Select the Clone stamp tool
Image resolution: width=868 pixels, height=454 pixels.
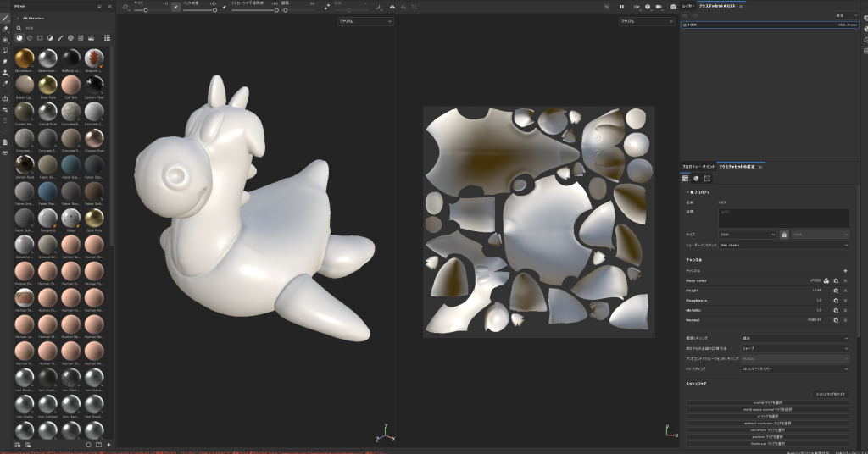coord(5,73)
